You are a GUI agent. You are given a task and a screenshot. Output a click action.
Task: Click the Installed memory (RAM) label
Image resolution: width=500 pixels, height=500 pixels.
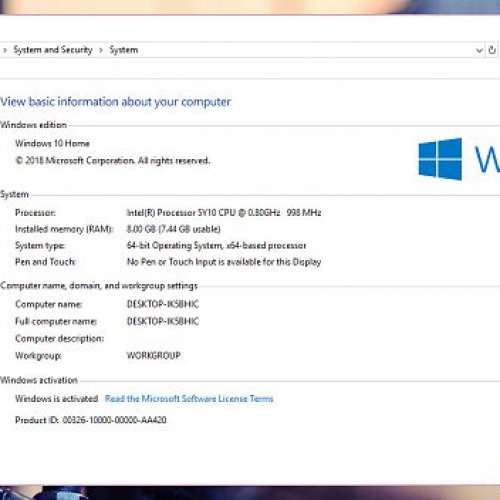pos(64,229)
